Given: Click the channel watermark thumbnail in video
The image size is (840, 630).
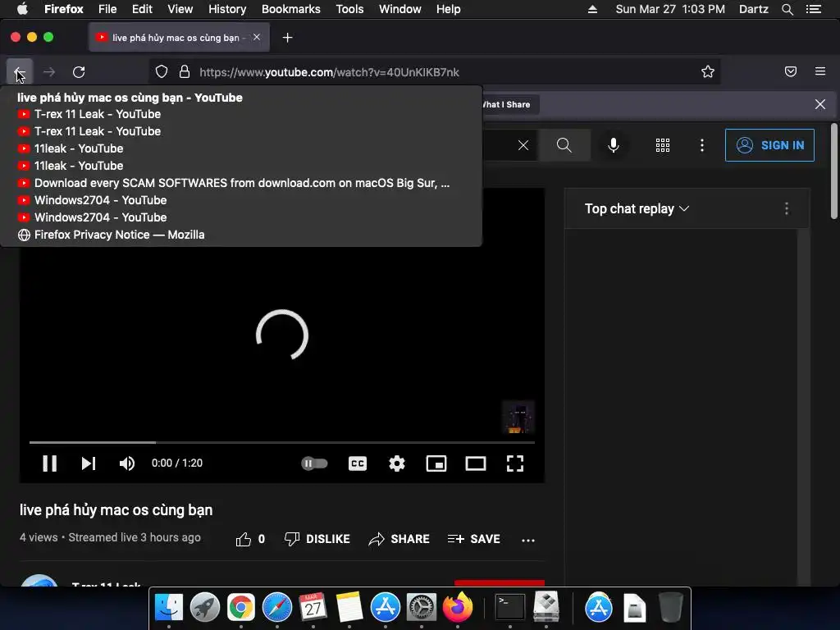Looking at the screenshot, I should 518,417.
